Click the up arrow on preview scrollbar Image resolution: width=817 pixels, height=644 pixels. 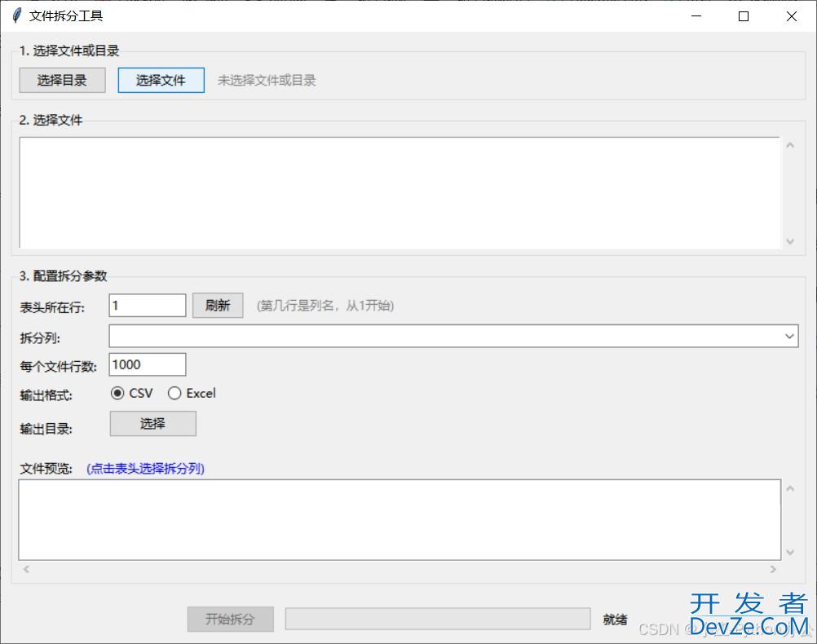coord(789,490)
